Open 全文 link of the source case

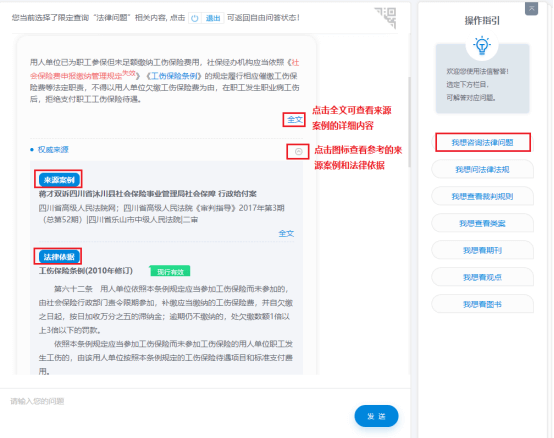pos(286,233)
